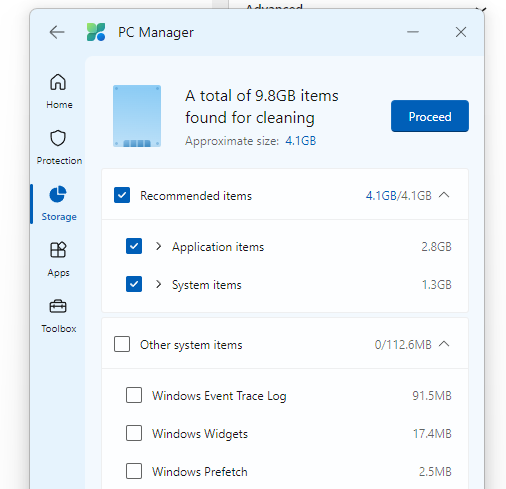This screenshot has height=489, width=506.
Task: Collapse the Recommended items section chevron
Action: point(444,195)
